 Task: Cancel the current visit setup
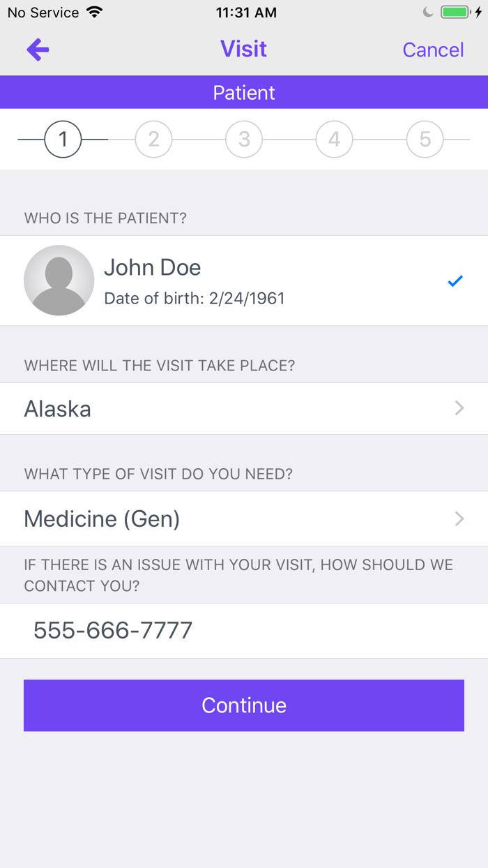[433, 49]
